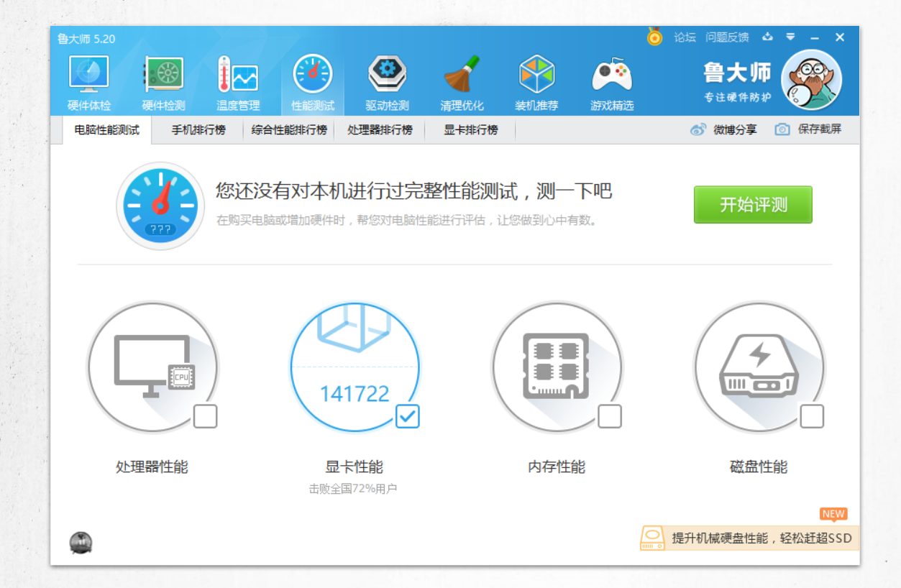Click the 磁盘性能 disk drive circle icon
Screen dimensions: 901x588
pos(759,367)
